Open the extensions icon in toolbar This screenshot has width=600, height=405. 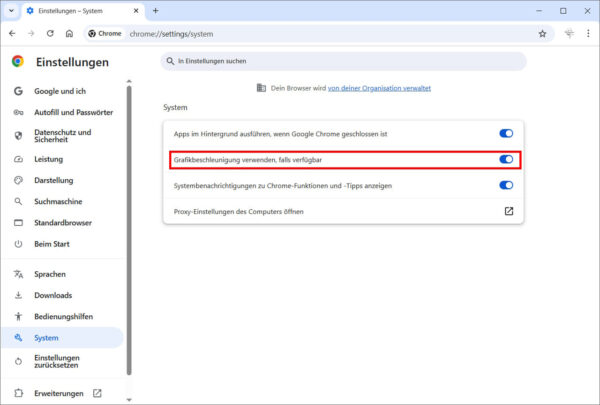(569, 34)
